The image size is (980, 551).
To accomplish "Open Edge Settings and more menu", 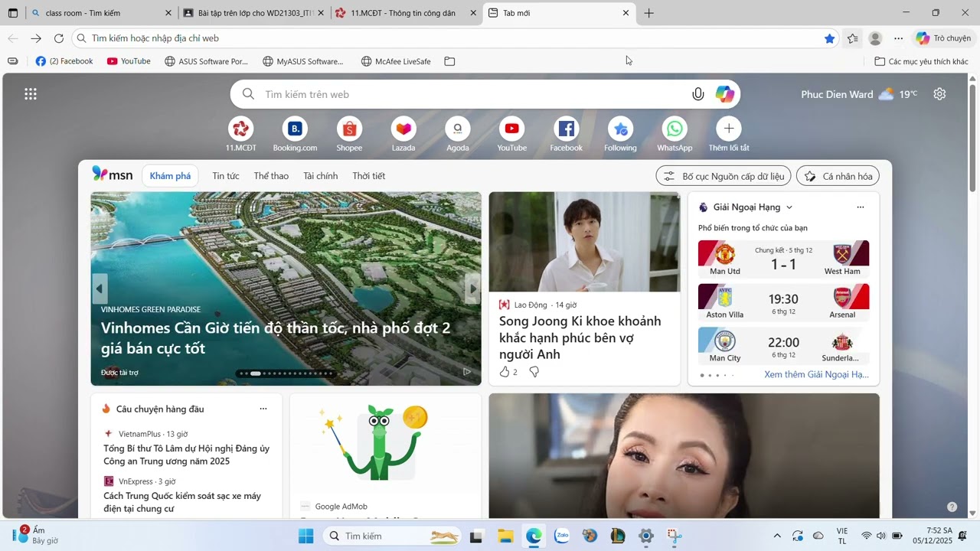I will click(898, 38).
